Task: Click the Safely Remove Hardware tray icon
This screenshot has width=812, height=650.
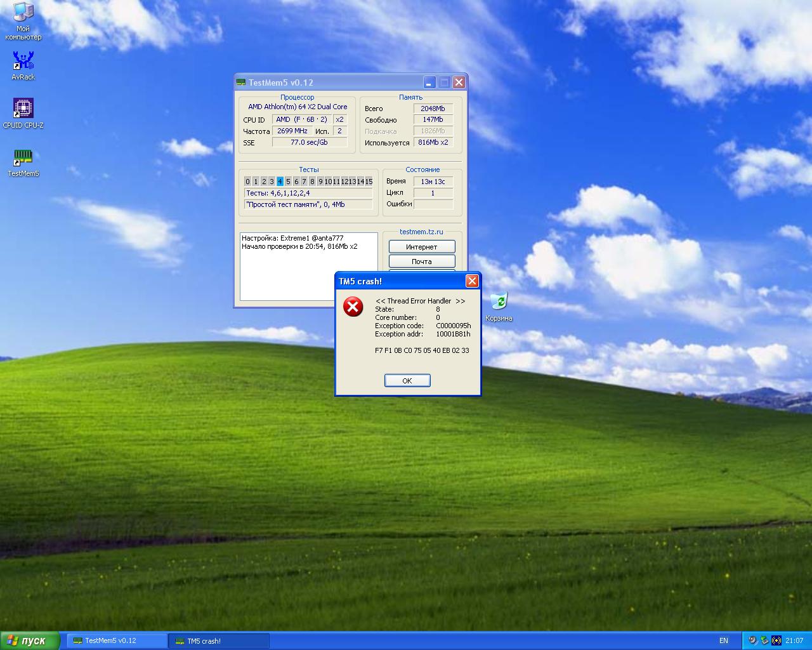Action: point(764,640)
